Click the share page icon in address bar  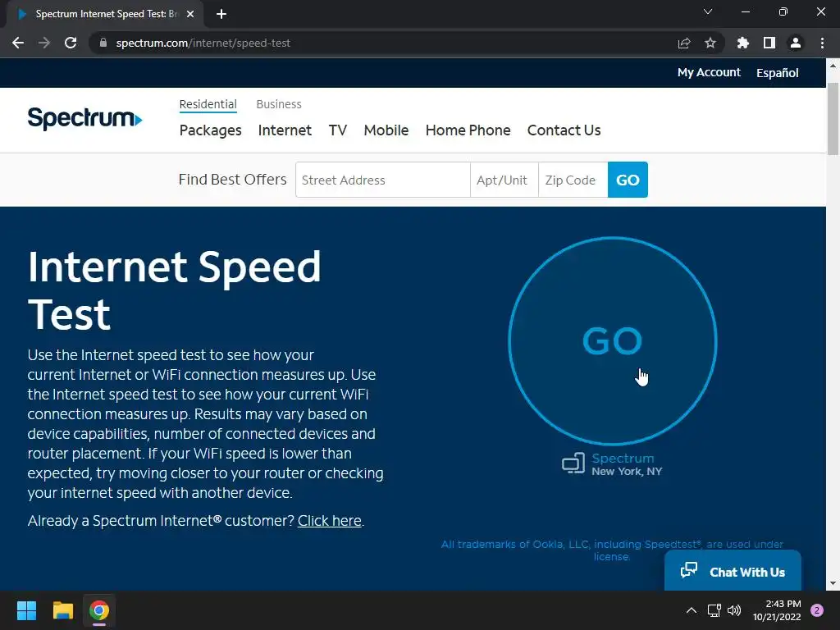684,43
